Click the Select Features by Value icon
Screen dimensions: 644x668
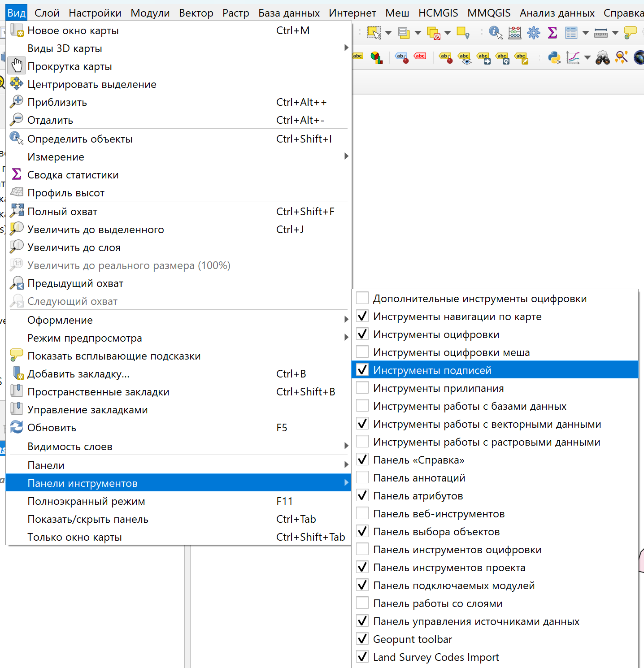tap(404, 33)
